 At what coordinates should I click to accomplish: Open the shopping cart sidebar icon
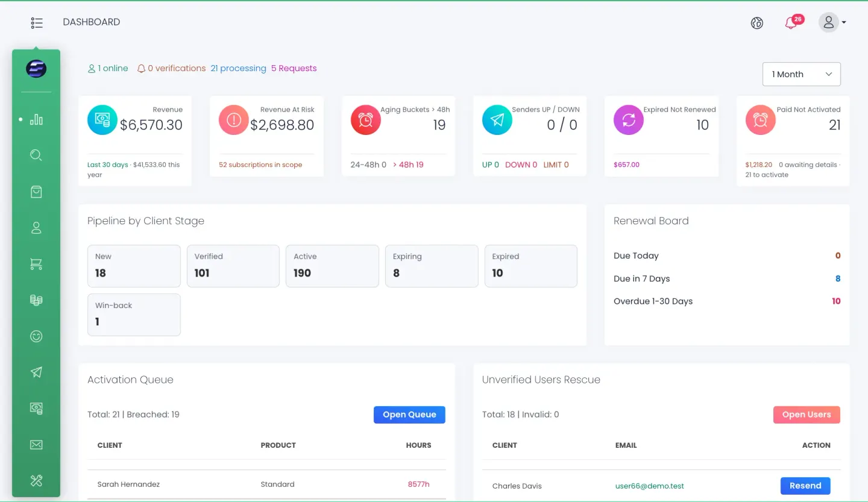(x=36, y=264)
